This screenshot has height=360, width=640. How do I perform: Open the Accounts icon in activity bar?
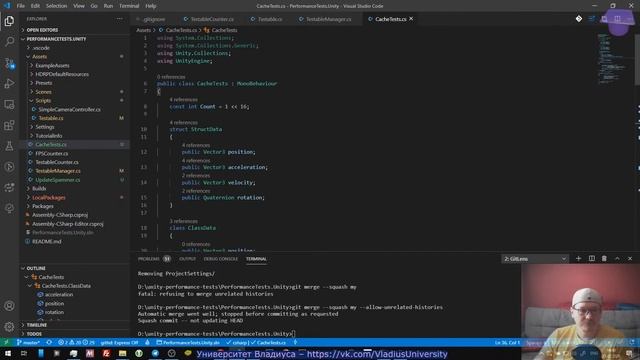pyautogui.click(x=9, y=306)
